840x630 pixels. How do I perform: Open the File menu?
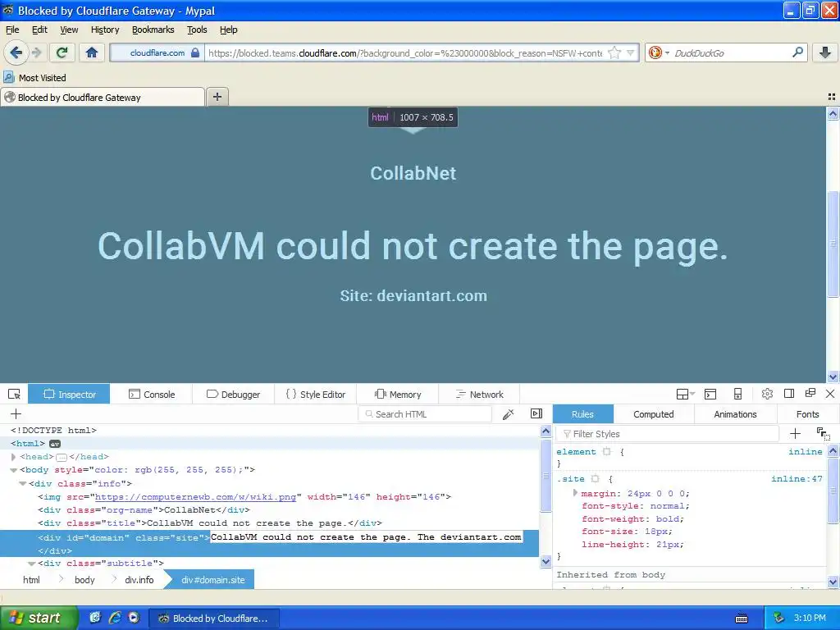pyautogui.click(x=12, y=30)
